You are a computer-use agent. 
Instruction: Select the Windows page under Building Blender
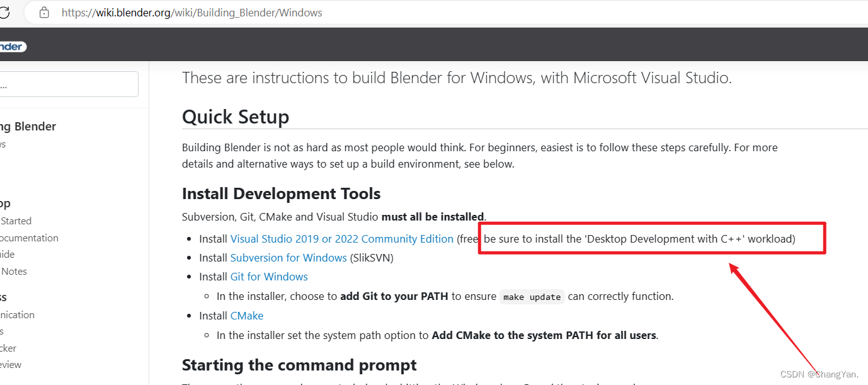tap(5, 143)
